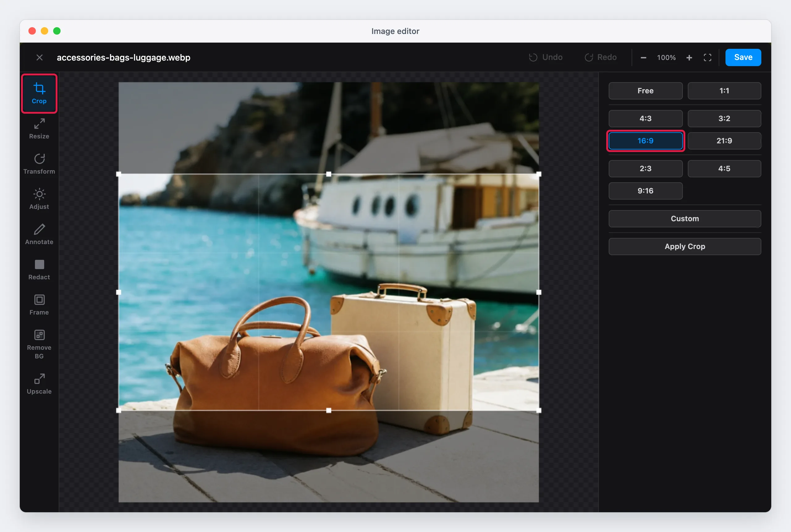Select the Crop tool in sidebar
Screen dimensions: 791x532
(x=39, y=93)
